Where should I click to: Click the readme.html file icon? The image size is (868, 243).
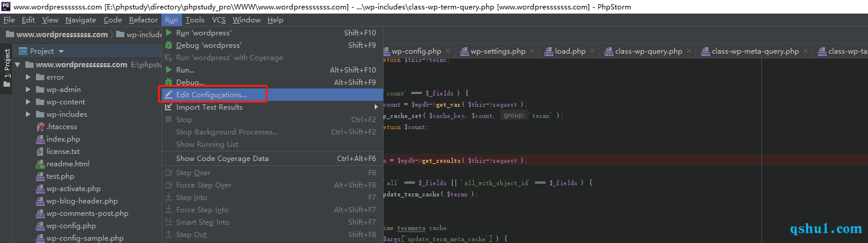[40, 164]
